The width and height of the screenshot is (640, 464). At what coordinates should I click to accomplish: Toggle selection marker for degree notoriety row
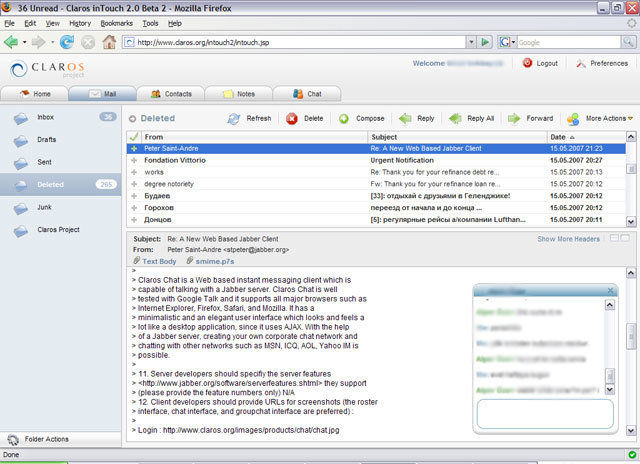(x=134, y=184)
